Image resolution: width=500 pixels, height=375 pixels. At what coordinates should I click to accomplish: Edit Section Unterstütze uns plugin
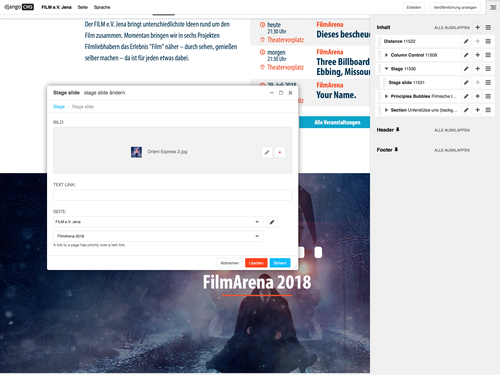(x=466, y=110)
